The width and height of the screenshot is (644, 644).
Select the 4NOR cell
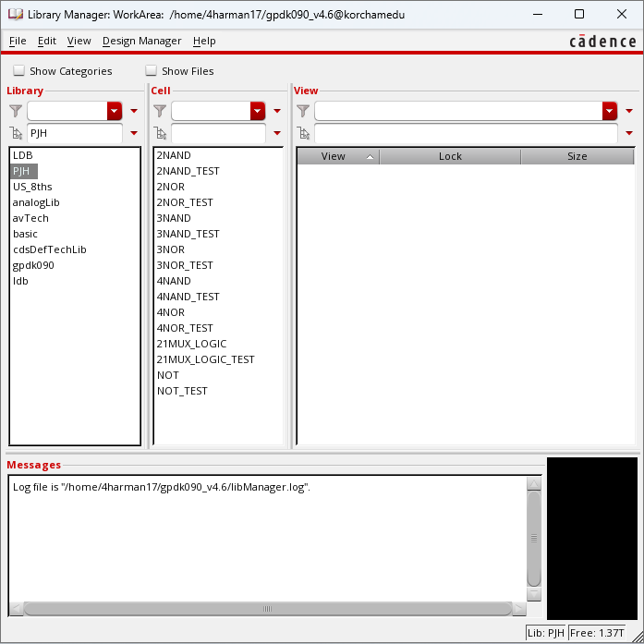tap(170, 312)
